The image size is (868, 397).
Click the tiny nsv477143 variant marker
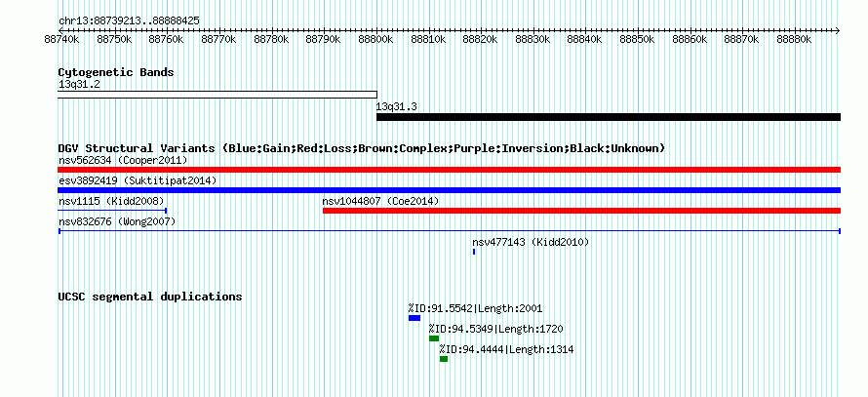point(474,252)
